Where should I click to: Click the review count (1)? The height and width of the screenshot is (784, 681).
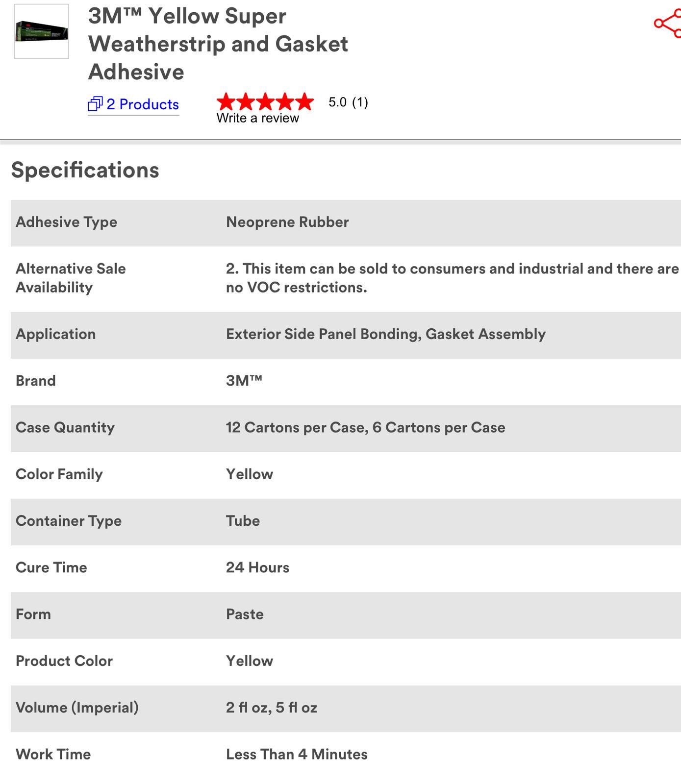[x=360, y=102]
